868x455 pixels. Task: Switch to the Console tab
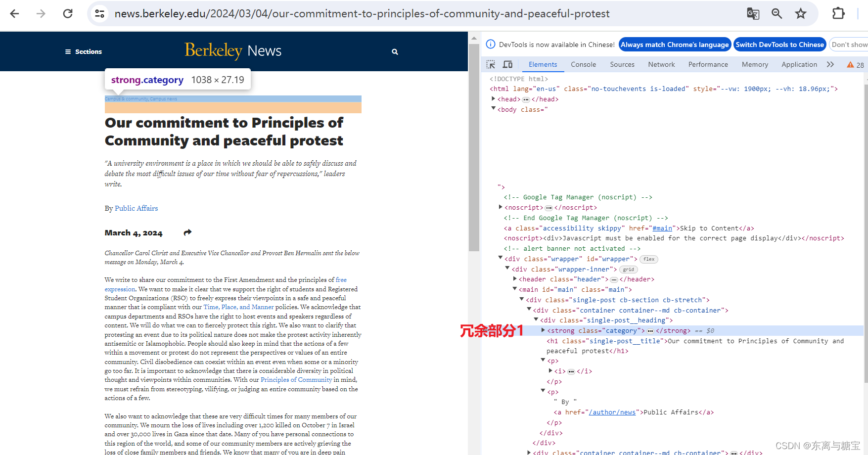(583, 64)
